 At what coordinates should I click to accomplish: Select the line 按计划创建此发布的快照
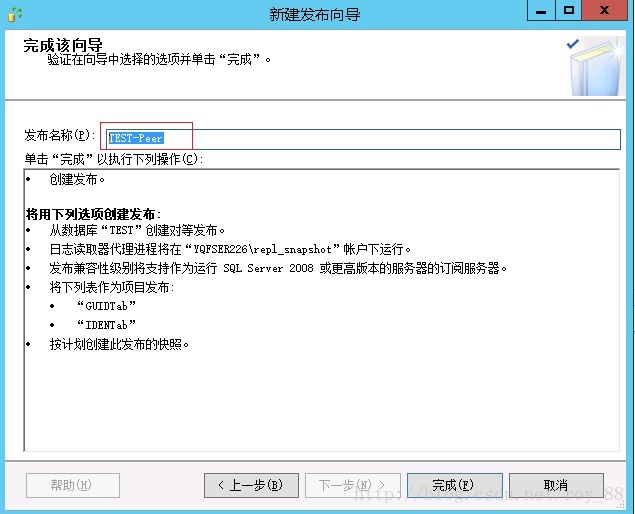(119, 344)
